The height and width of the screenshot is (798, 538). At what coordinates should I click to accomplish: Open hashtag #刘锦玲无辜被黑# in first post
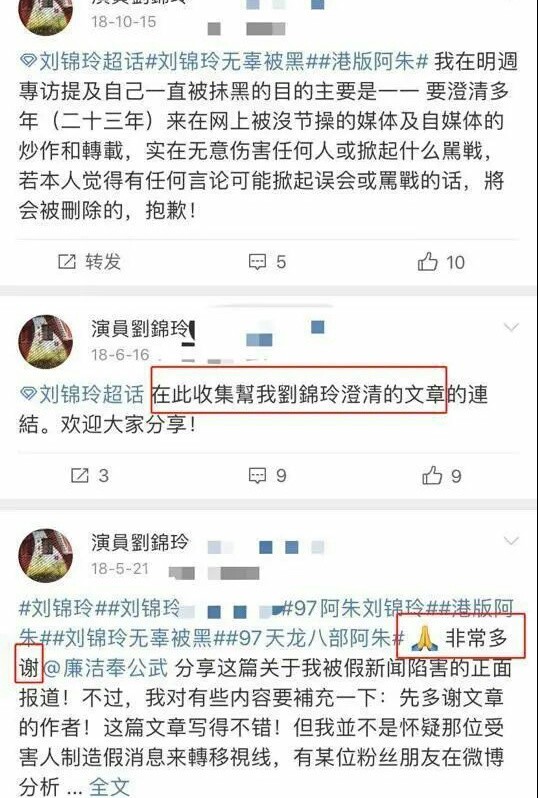(x=230, y=62)
